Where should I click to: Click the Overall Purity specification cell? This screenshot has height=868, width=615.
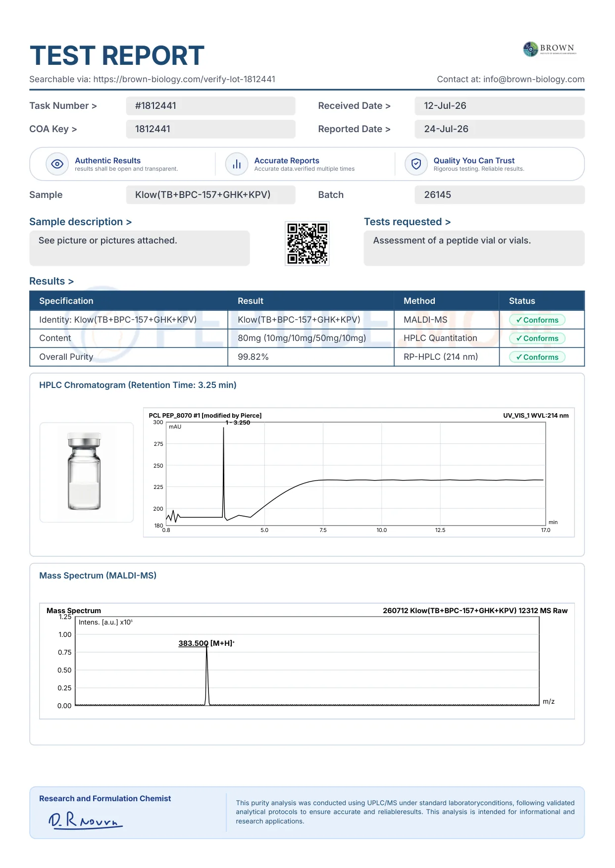pos(129,357)
